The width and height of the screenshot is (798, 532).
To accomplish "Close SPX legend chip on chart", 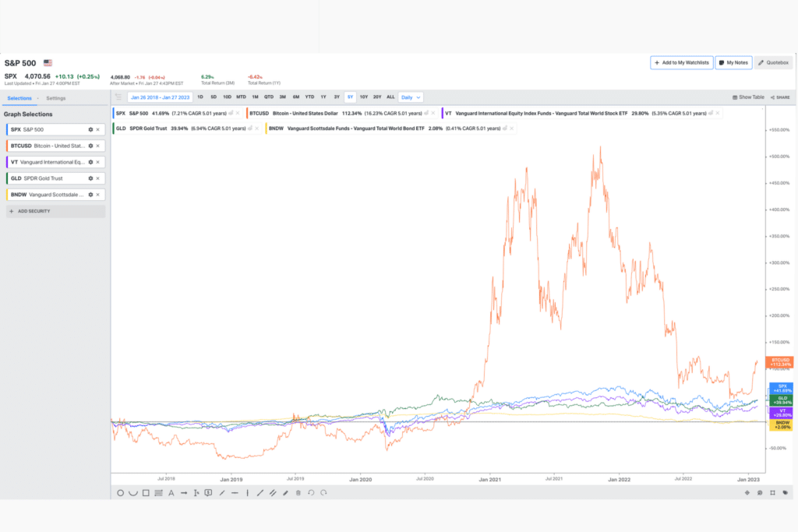I will click(238, 114).
